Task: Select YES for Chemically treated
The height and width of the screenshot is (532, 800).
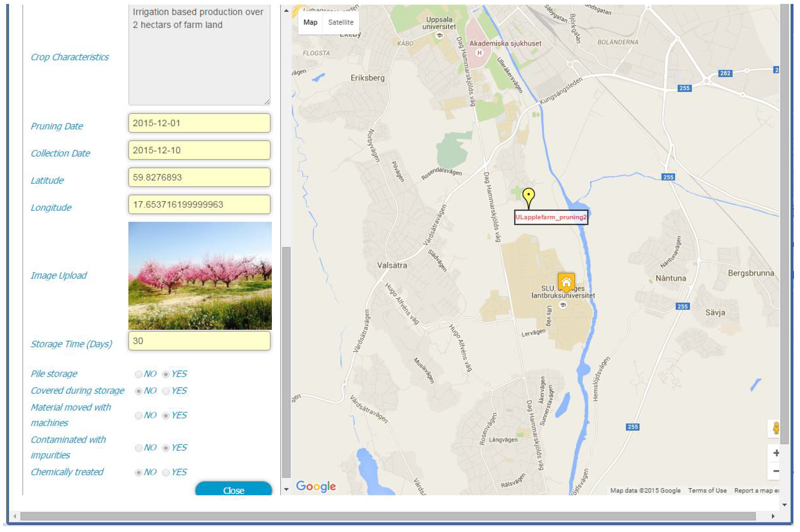Action: 166,472
